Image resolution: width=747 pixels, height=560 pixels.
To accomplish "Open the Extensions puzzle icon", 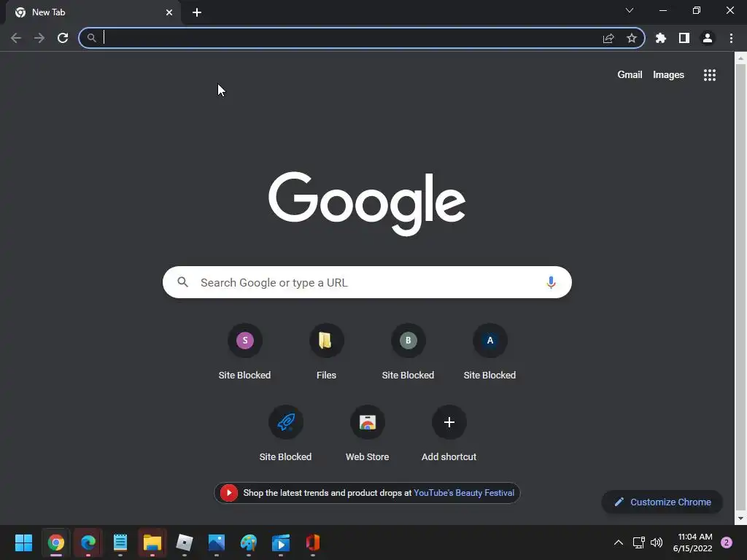I will [x=661, y=38].
